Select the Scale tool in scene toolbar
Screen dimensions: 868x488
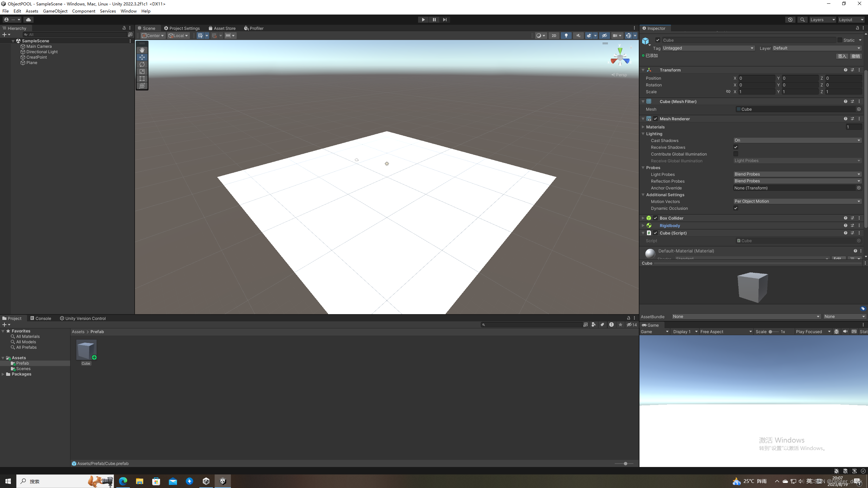click(142, 72)
